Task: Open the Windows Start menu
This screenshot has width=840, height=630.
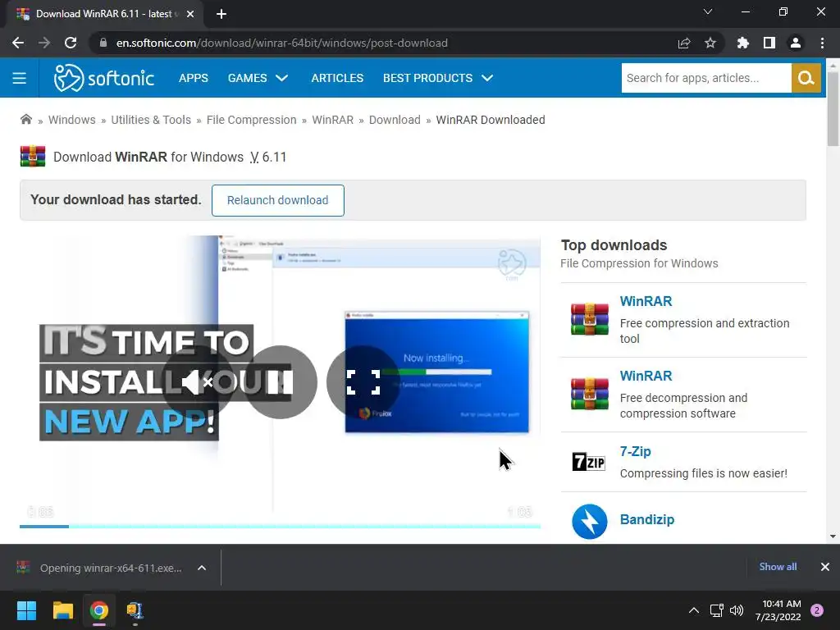Action: 26,610
